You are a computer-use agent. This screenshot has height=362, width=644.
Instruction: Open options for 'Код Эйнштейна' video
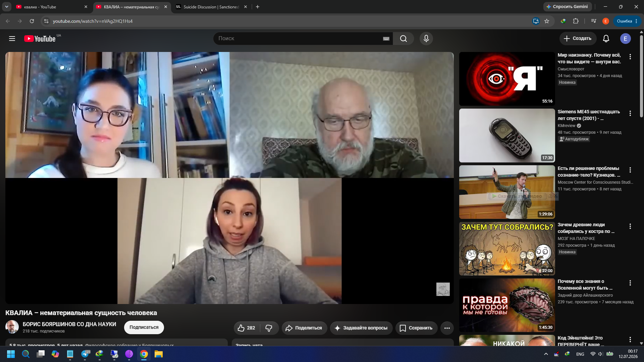pos(630,340)
